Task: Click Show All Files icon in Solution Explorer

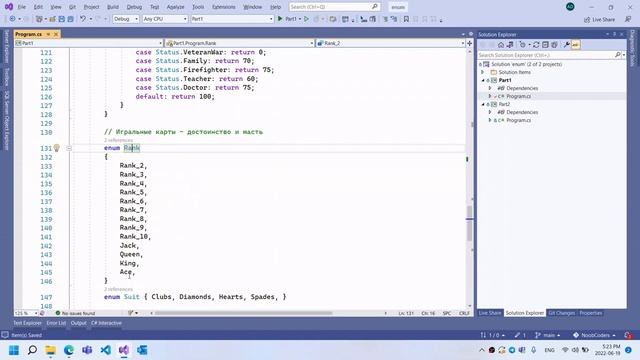Action: coord(554,45)
